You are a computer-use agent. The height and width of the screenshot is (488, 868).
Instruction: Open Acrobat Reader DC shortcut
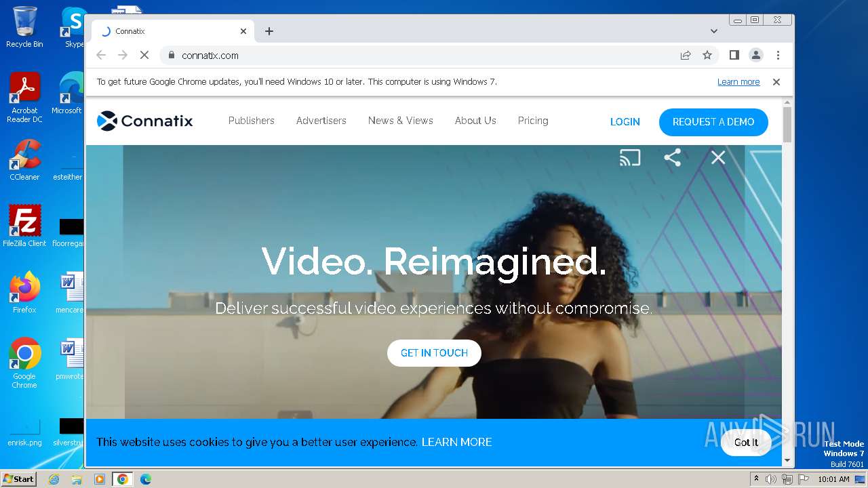(24, 98)
